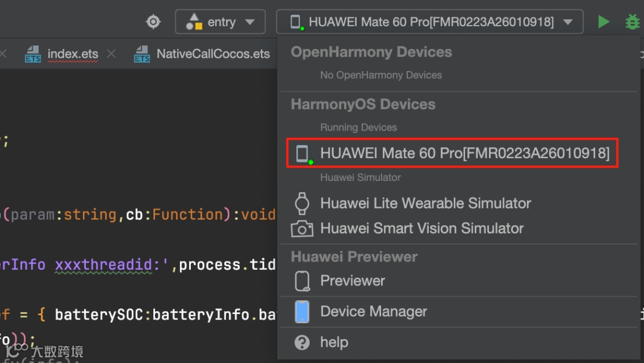Start debugging with the green bug icon
The width and height of the screenshot is (644, 363).
pos(632,21)
